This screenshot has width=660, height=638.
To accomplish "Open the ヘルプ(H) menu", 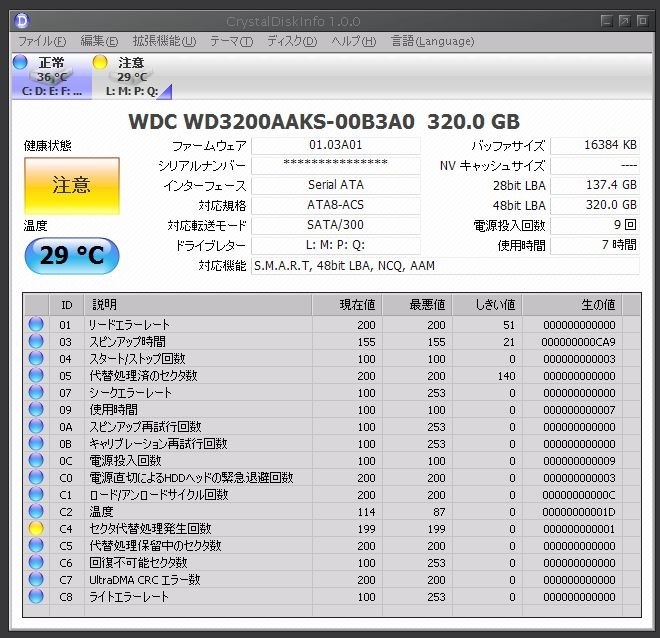I will click(354, 41).
